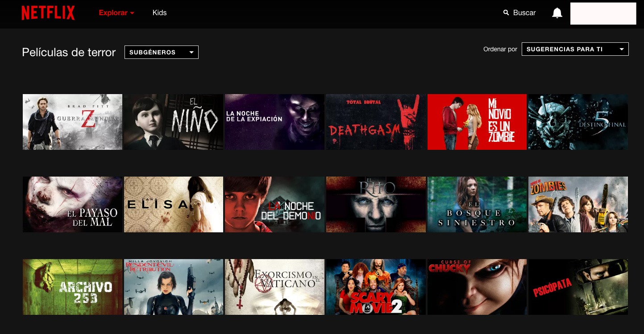Viewport: 644px width, 334px height.
Task: Open the Deathgasm movie thumbnail
Action: coord(376,122)
